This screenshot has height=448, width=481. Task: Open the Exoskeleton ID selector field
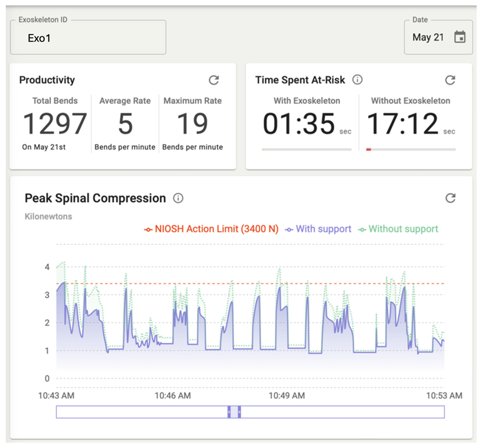pyautogui.click(x=88, y=37)
